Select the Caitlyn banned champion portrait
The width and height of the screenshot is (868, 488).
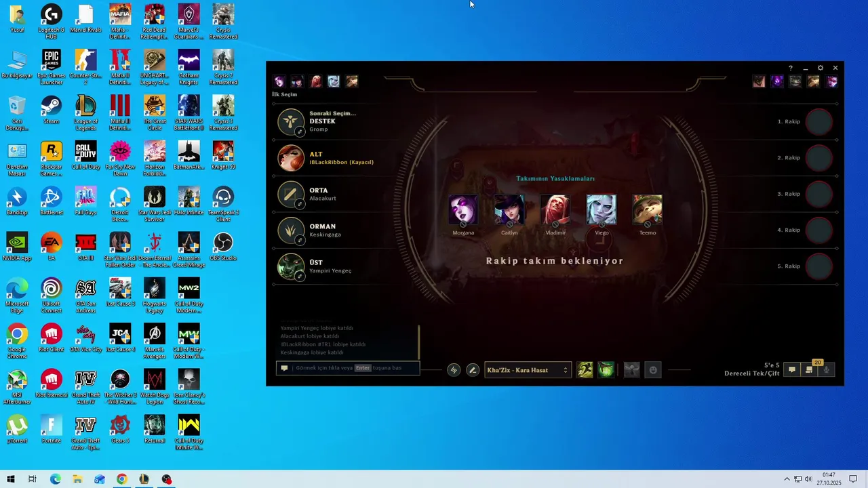pos(509,210)
